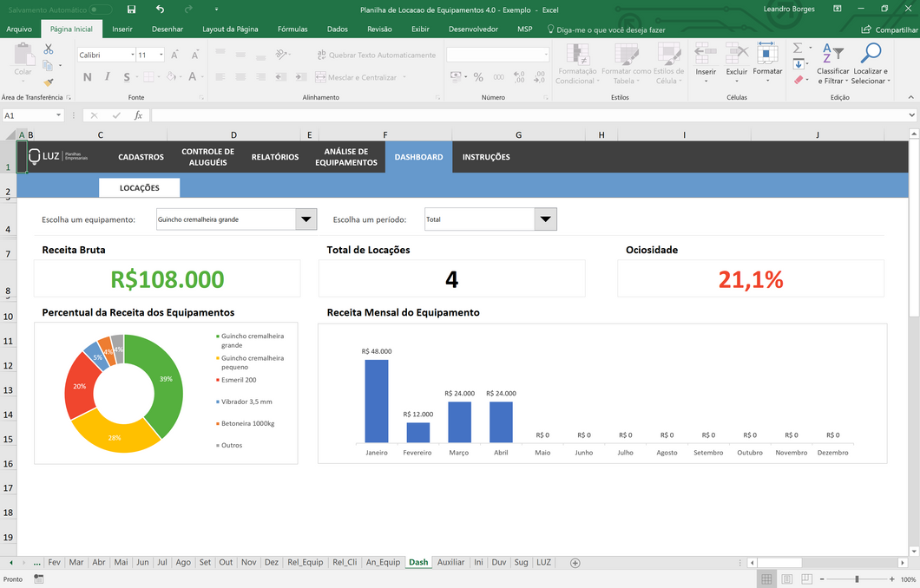The height and width of the screenshot is (588, 920).
Task: Switch to Page Layout view in status bar
Action: coord(787,579)
